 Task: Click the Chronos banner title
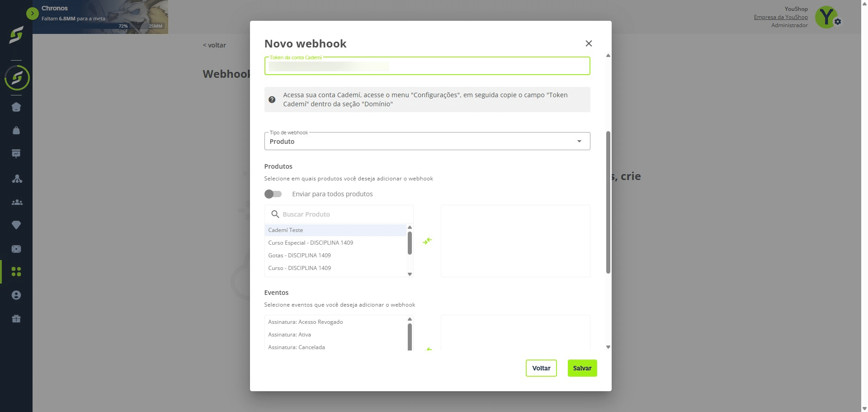pyautogui.click(x=55, y=8)
